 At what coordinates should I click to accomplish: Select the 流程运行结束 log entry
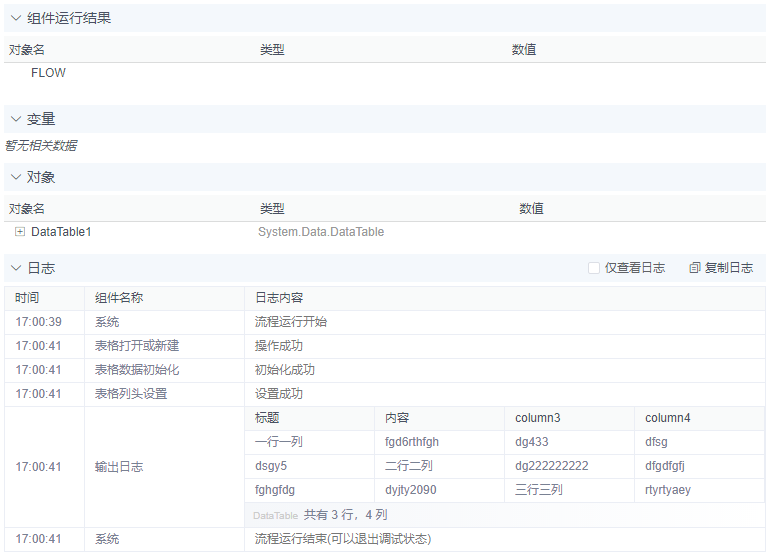tap(343, 539)
